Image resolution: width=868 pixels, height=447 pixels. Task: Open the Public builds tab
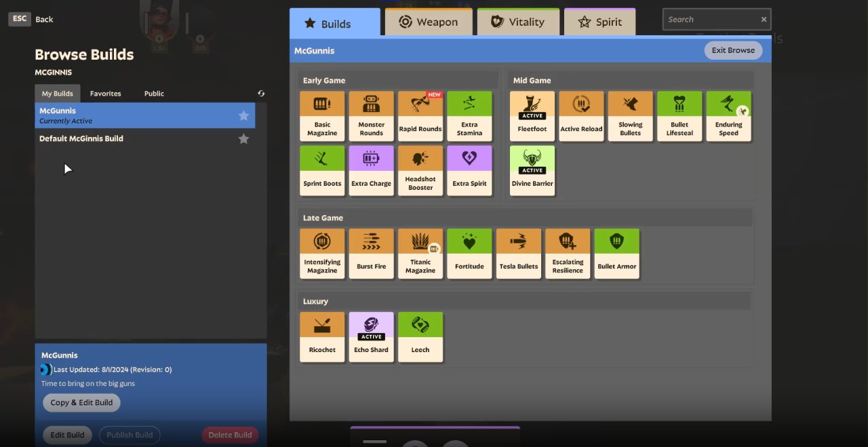coord(154,94)
